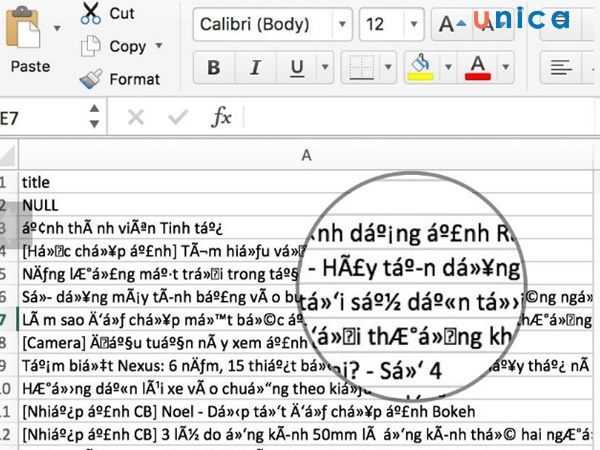Apply red font color
600x450 pixels.
tap(478, 67)
